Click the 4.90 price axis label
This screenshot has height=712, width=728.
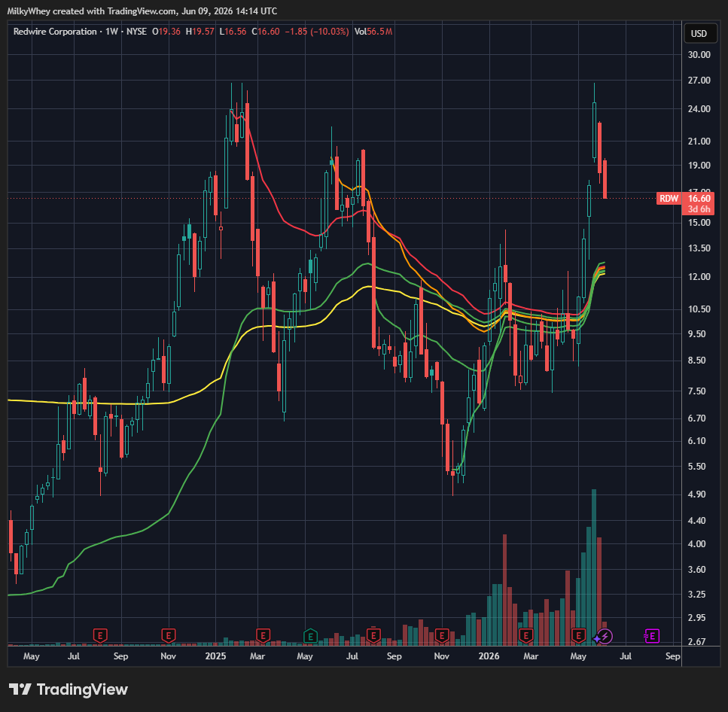[696, 494]
